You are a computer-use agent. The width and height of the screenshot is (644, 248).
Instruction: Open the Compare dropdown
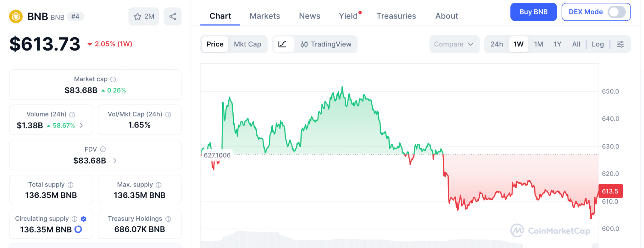pos(454,44)
